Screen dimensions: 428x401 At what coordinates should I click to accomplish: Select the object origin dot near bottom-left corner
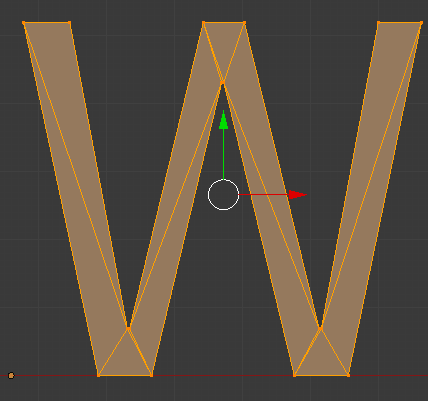(11, 376)
